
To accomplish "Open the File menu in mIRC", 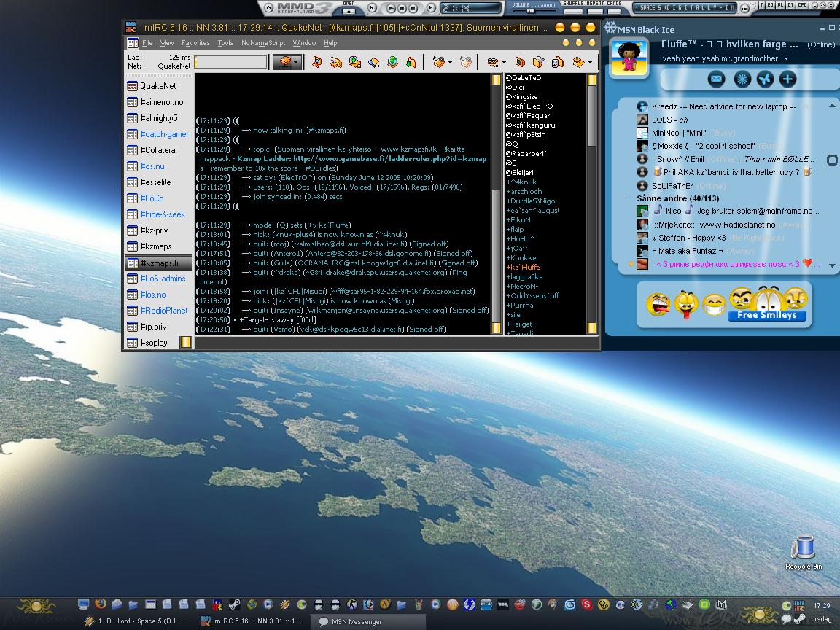I will pos(147,43).
